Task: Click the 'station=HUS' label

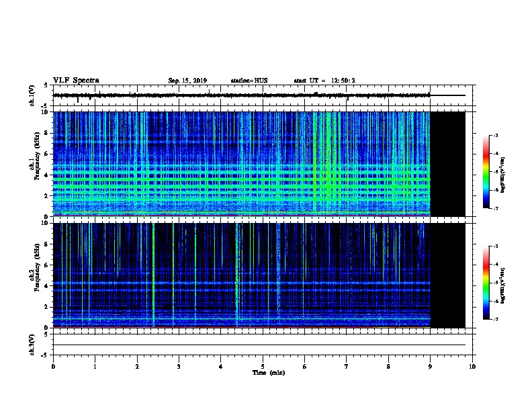Action: click(x=249, y=81)
